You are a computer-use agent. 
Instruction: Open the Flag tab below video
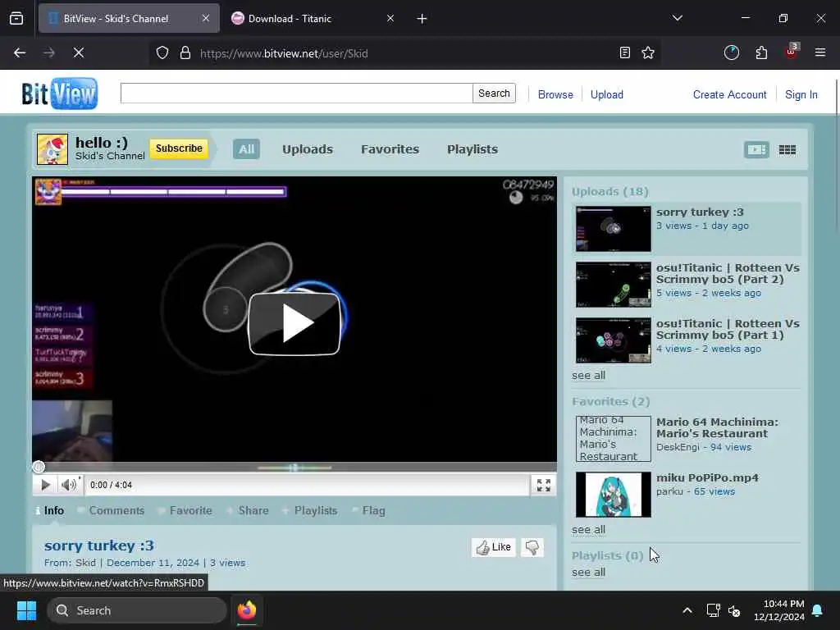(x=368, y=510)
